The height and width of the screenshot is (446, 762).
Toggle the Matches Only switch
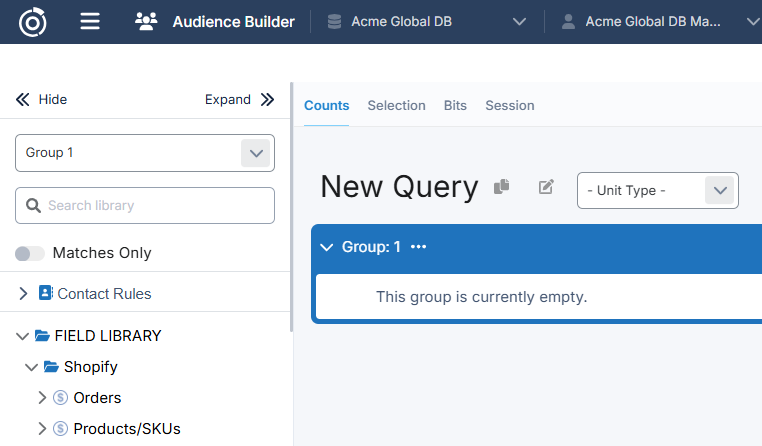(30, 253)
